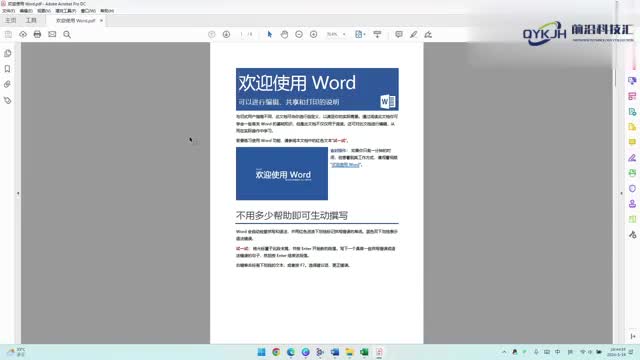Click the sign document icon
The image size is (640, 360).
click(x=428, y=34)
